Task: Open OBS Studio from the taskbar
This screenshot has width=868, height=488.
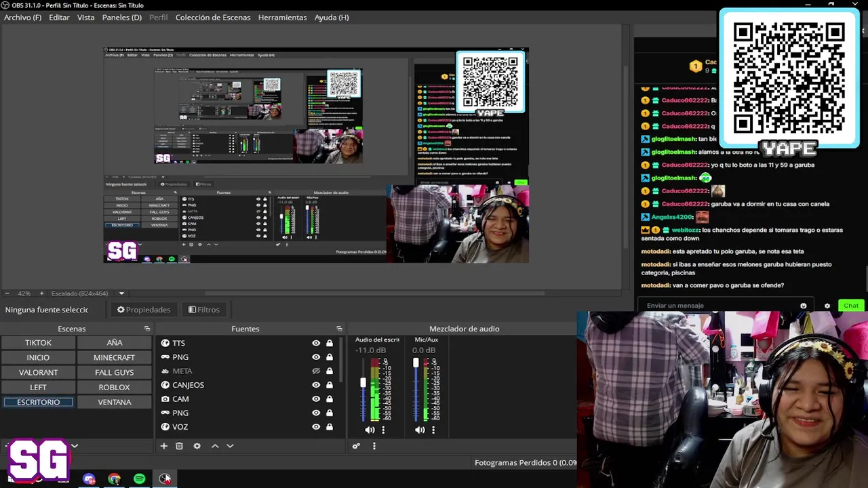Action: click(165, 479)
